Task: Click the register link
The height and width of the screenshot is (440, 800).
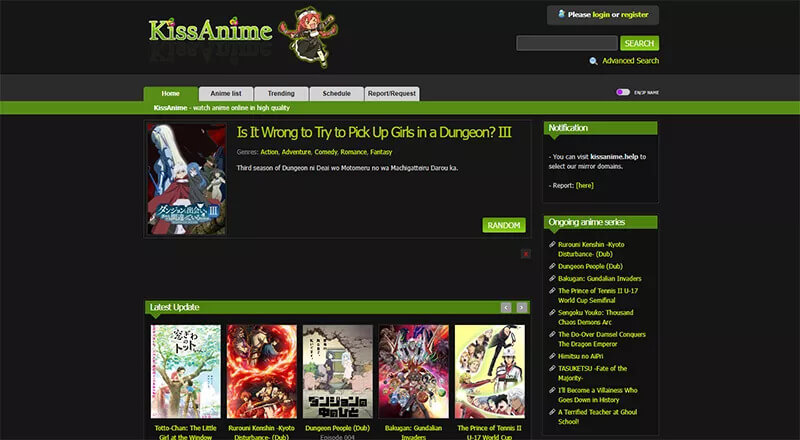Action: (x=635, y=15)
